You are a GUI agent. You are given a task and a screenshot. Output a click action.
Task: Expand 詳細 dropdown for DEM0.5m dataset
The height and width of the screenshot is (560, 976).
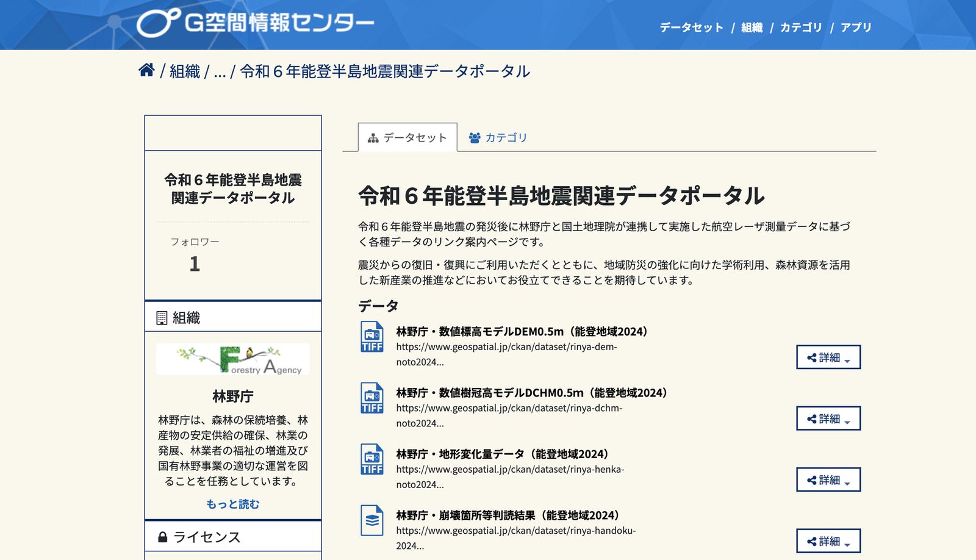coord(828,357)
